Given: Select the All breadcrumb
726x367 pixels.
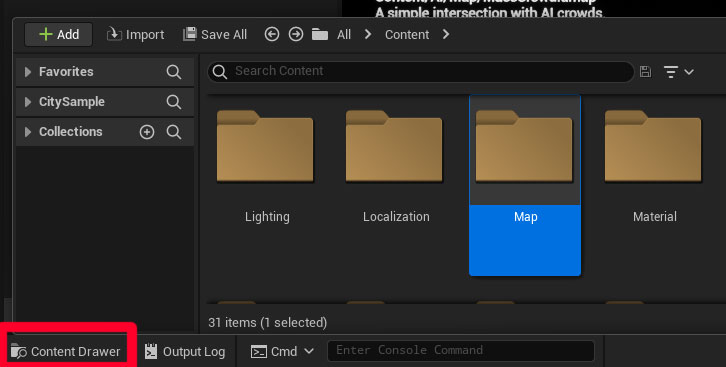Looking at the screenshot, I should [x=344, y=35].
